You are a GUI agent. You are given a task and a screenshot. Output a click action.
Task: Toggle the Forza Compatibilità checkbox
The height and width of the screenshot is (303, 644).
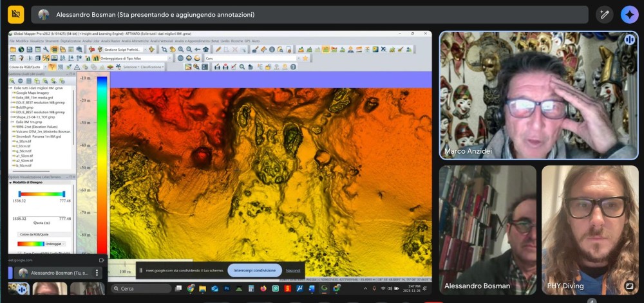[20, 253]
